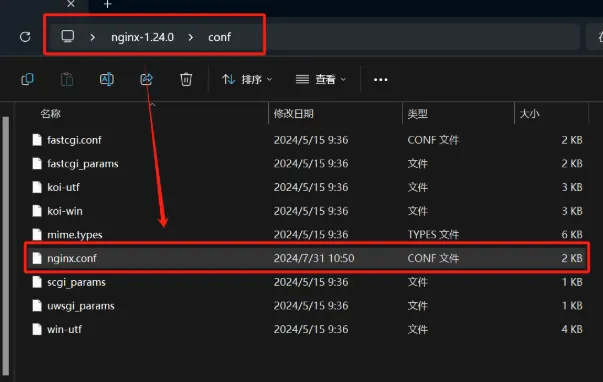The width and height of the screenshot is (603, 382).
Task: Click file icon of koi-utf
Action: (x=37, y=187)
